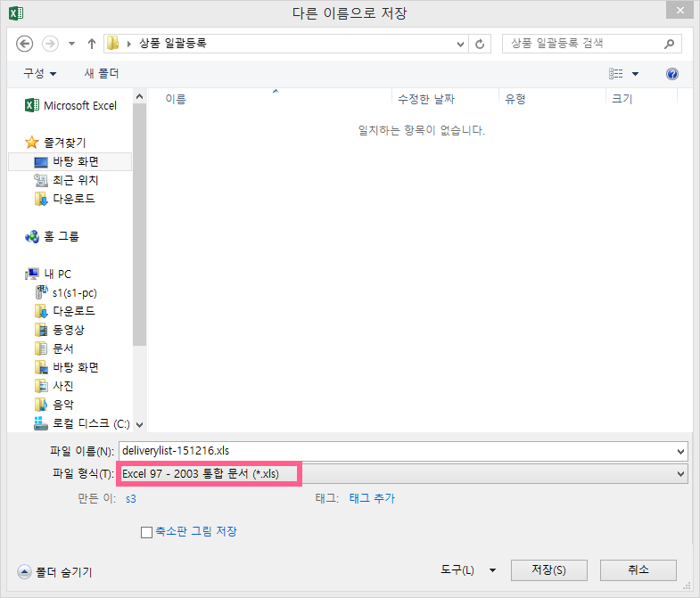
Task: Click the 태그 추가 link
Action: coord(372,498)
